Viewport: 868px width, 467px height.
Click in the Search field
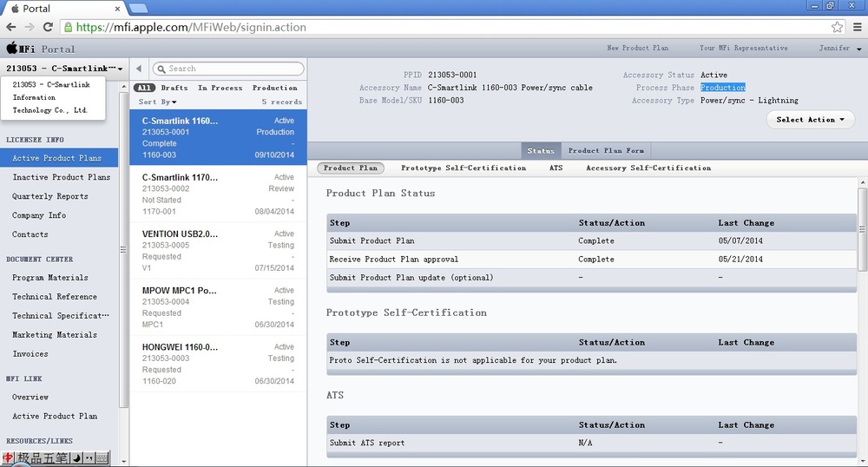tap(228, 69)
